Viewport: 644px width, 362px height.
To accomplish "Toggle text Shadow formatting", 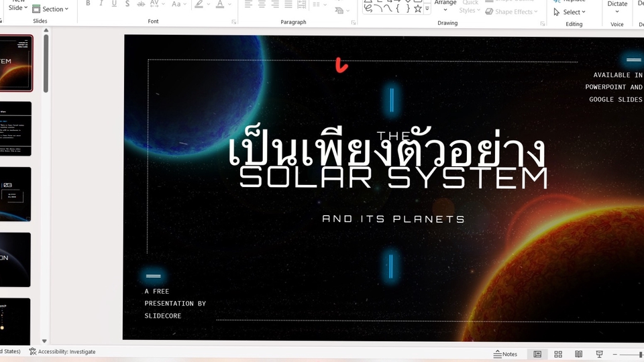I will click(127, 3).
